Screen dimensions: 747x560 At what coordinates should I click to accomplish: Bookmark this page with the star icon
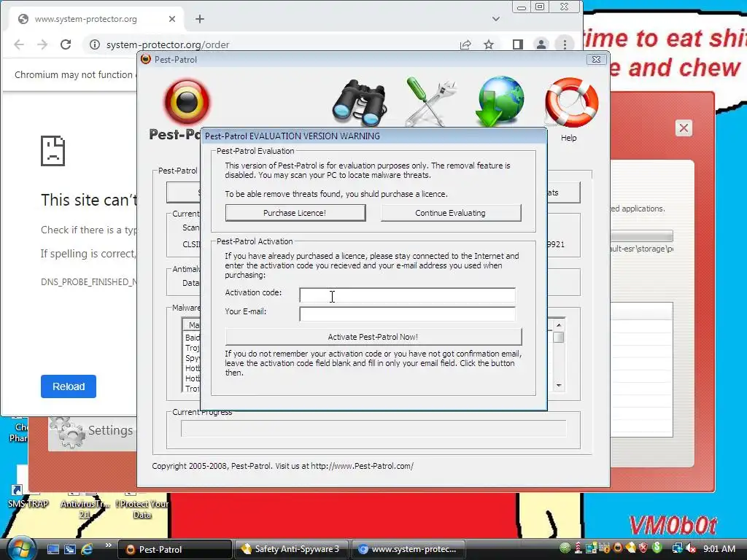click(x=489, y=44)
